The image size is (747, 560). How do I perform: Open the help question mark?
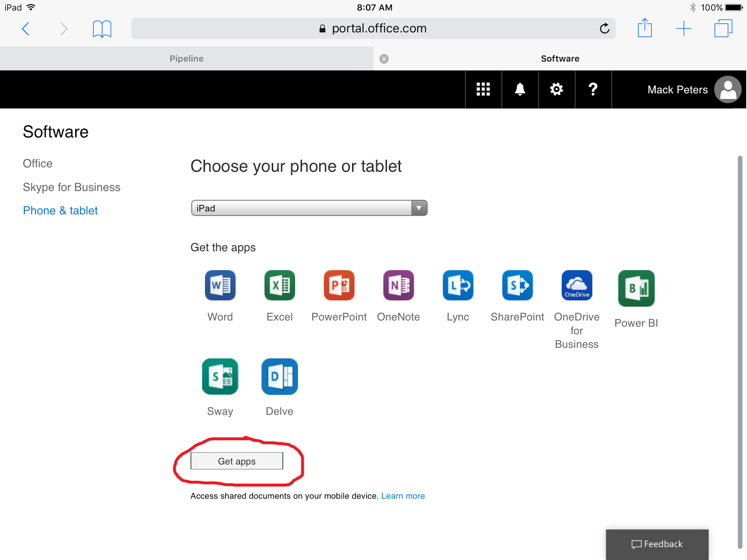(x=593, y=89)
